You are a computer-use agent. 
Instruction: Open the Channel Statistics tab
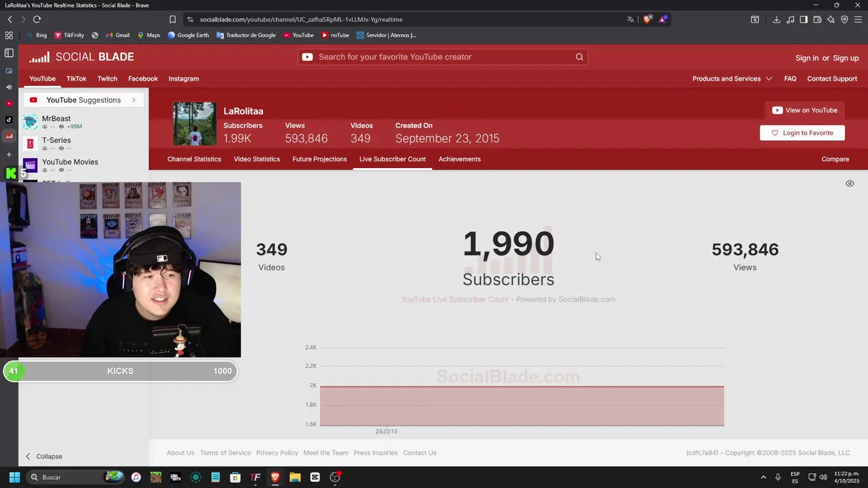tap(194, 159)
